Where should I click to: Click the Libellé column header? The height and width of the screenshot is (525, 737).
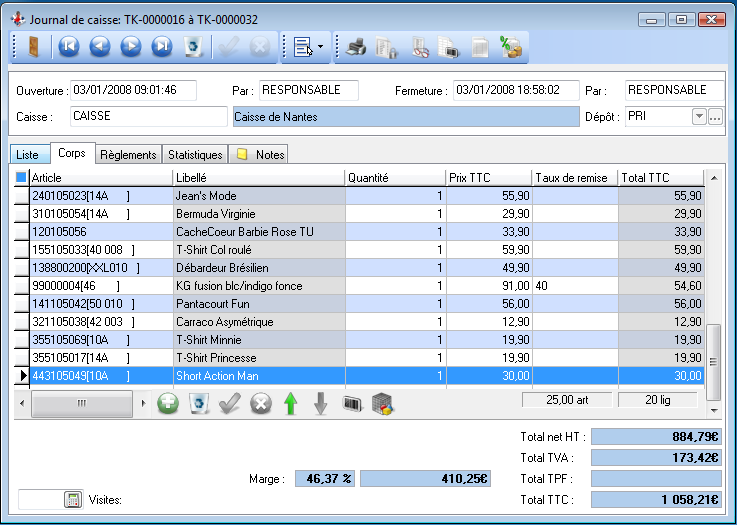pos(259,178)
